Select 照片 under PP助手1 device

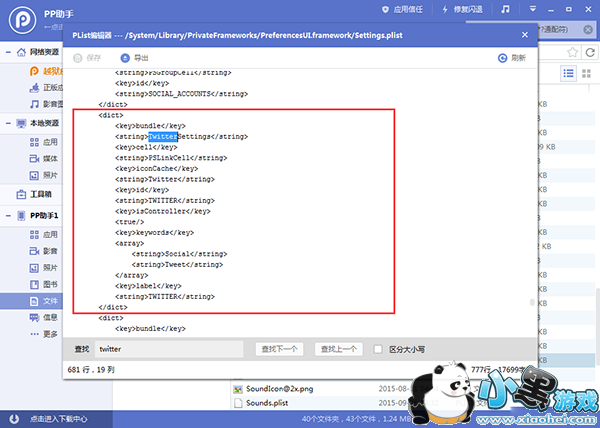[43, 267]
